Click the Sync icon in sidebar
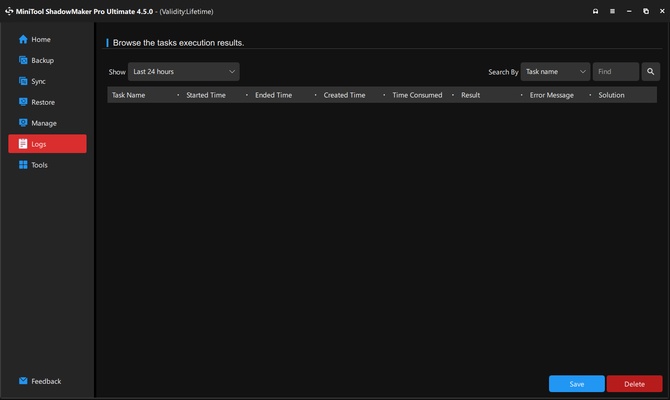The width and height of the screenshot is (670, 400). [x=23, y=81]
